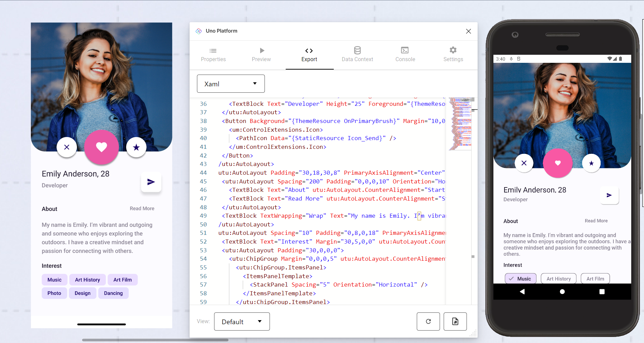Viewport: 644px width, 343px height.
Task: Toggle the Art History chip on emulator
Action: tap(558, 278)
